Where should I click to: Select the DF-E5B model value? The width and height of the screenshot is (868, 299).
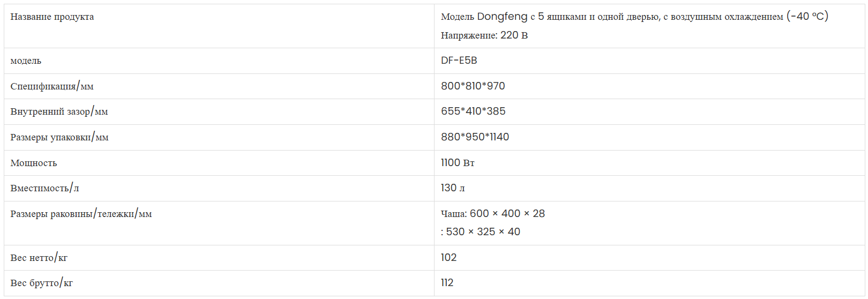point(459,61)
